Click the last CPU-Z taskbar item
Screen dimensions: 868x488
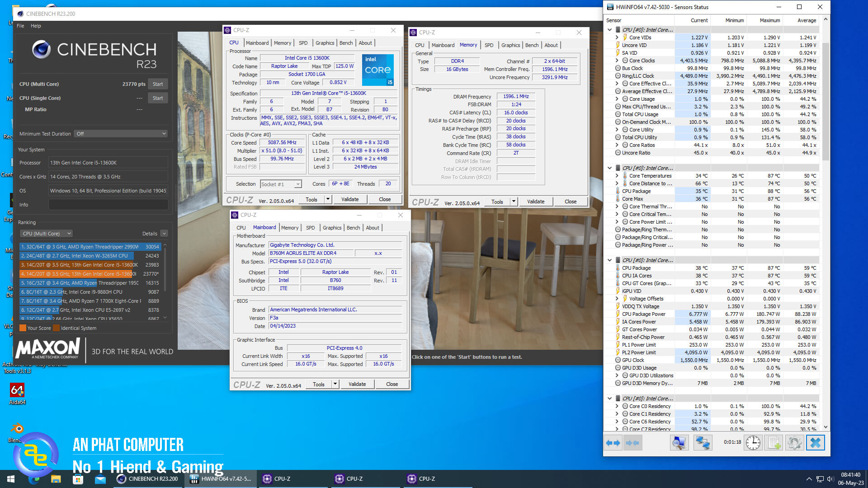(x=439, y=479)
